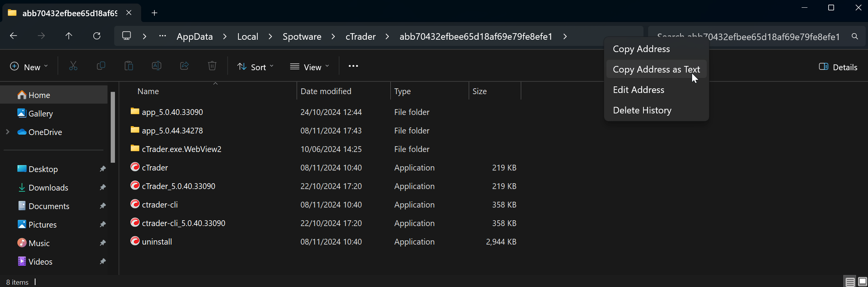Open the Sort dropdown menu
Viewport: 868px width, 287px height.
[x=255, y=67]
